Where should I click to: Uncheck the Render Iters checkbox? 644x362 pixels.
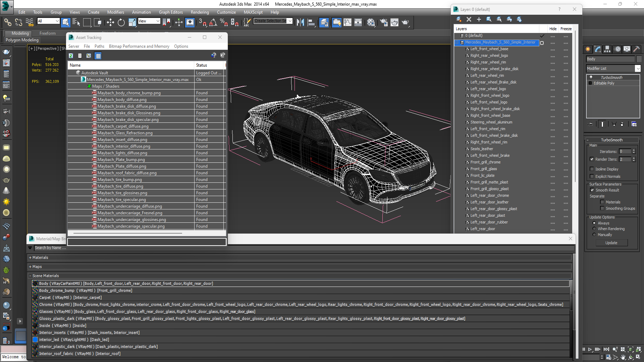point(592,159)
